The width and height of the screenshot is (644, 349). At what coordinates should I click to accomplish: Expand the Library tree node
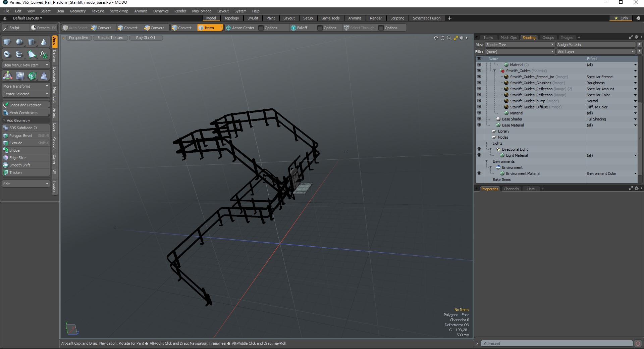[494, 131]
